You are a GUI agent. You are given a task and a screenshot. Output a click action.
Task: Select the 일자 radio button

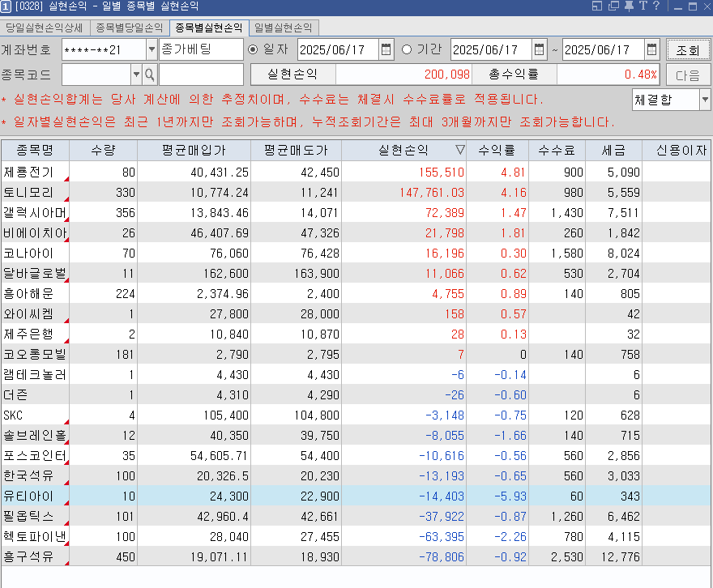tap(253, 49)
